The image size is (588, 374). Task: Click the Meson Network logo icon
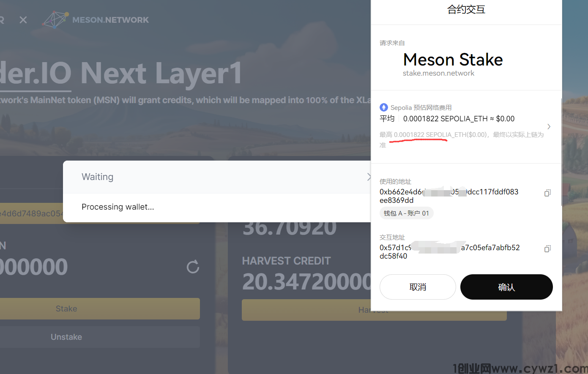55,20
